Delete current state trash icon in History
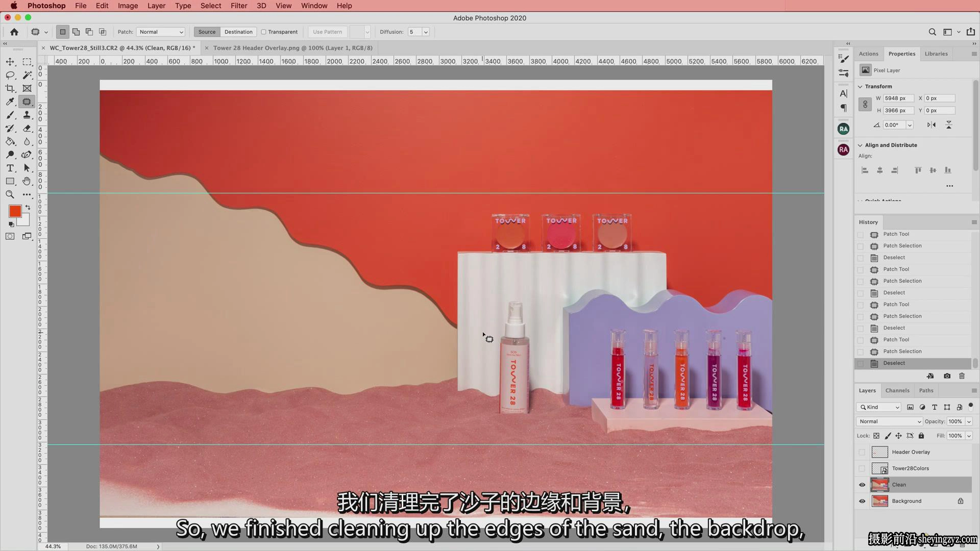This screenshot has height=551, width=980. click(x=962, y=376)
